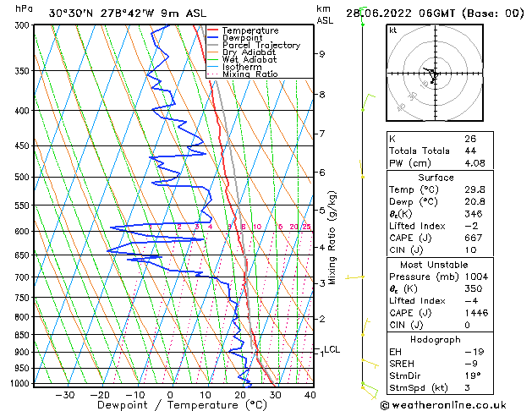
Task: Click the 'PW (cm)' value row
Action: tap(440, 163)
